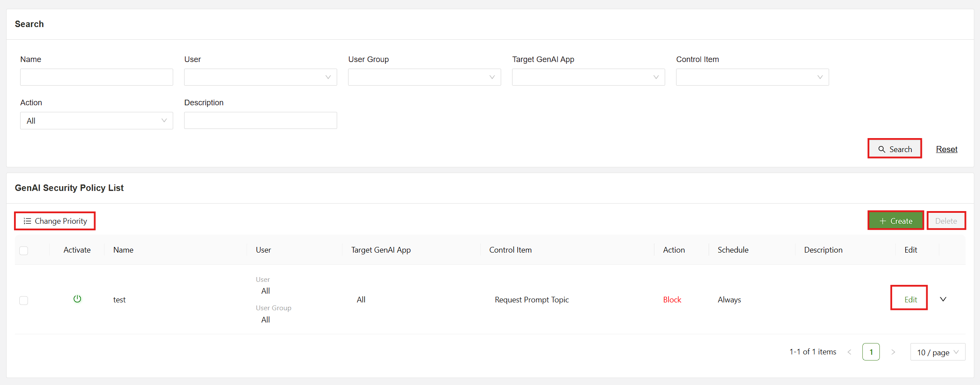The height and width of the screenshot is (385, 980).
Task: Click the Description search input field
Action: click(260, 121)
